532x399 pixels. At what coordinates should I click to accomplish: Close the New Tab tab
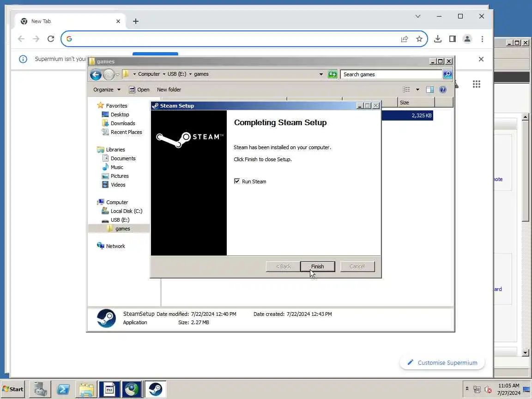[x=118, y=21]
